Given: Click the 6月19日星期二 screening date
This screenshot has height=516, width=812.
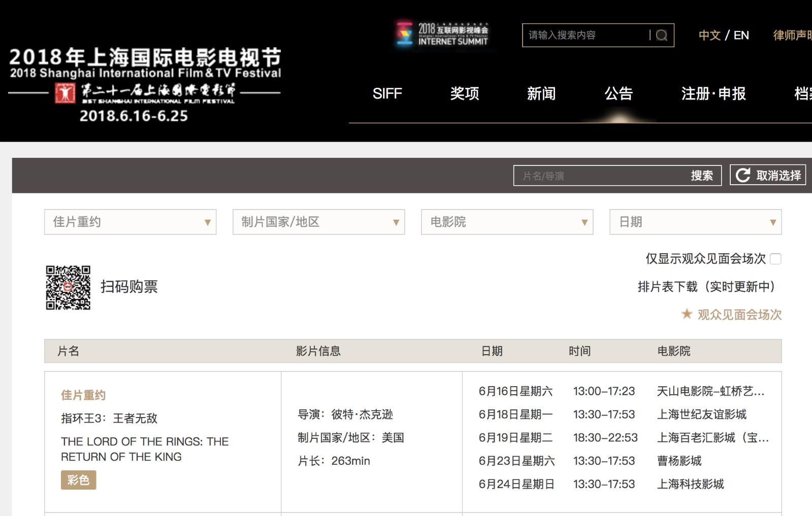Looking at the screenshot, I should pyautogui.click(x=515, y=438).
